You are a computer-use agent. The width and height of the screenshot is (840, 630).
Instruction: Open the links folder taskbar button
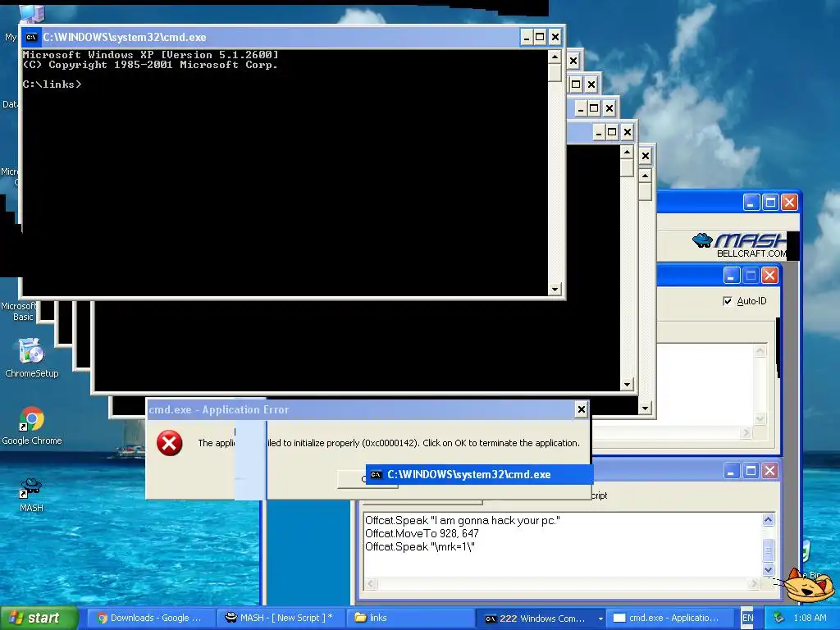click(410, 618)
